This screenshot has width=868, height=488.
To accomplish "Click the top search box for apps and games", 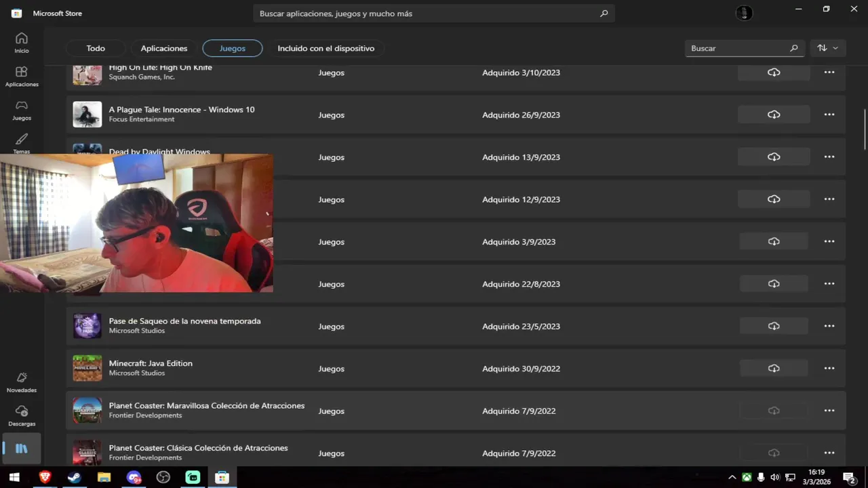I will point(434,14).
